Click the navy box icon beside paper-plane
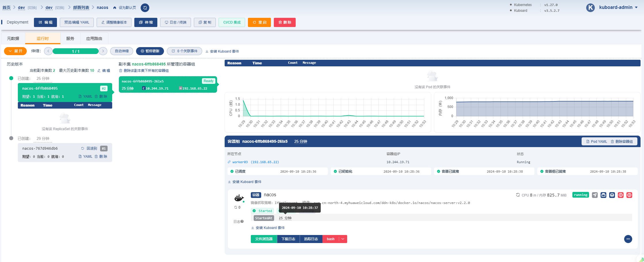Viewport: 644px width, 262px height. 603,195
